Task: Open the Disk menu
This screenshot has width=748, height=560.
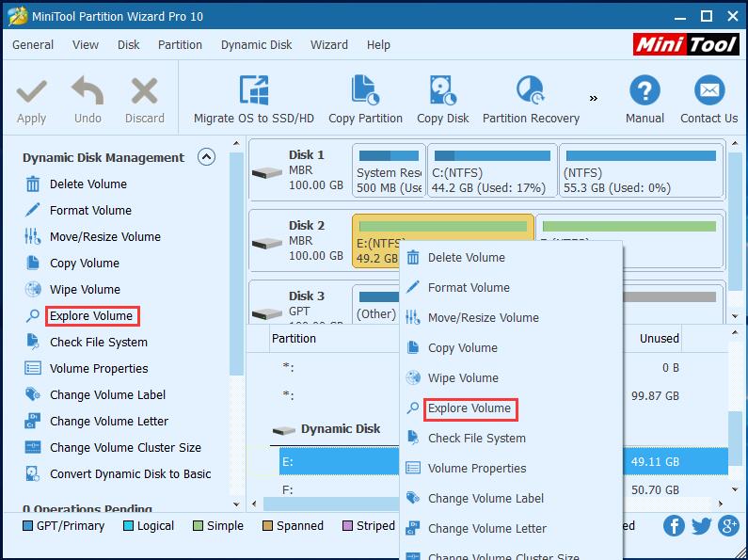Action: (128, 45)
